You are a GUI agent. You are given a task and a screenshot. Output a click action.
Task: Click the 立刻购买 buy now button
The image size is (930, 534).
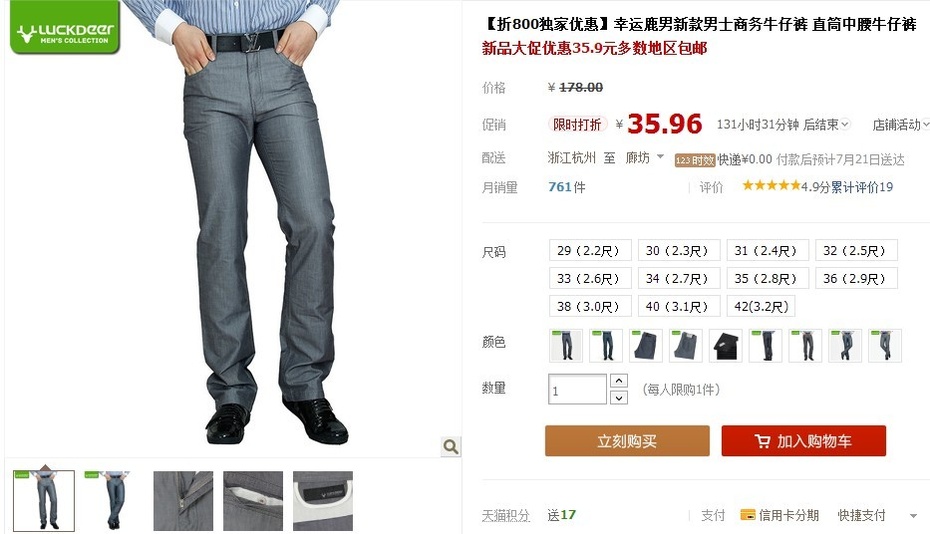pos(627,441)
